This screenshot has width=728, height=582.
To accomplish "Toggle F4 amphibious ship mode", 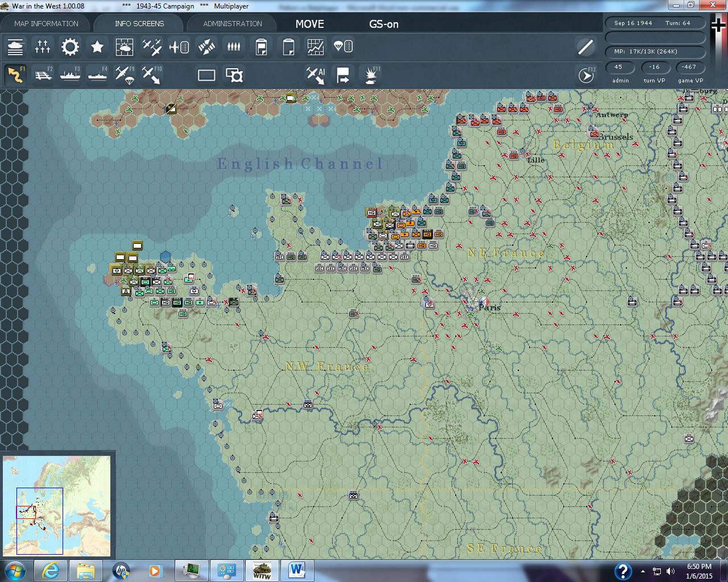I will click(x=97, y=75).
